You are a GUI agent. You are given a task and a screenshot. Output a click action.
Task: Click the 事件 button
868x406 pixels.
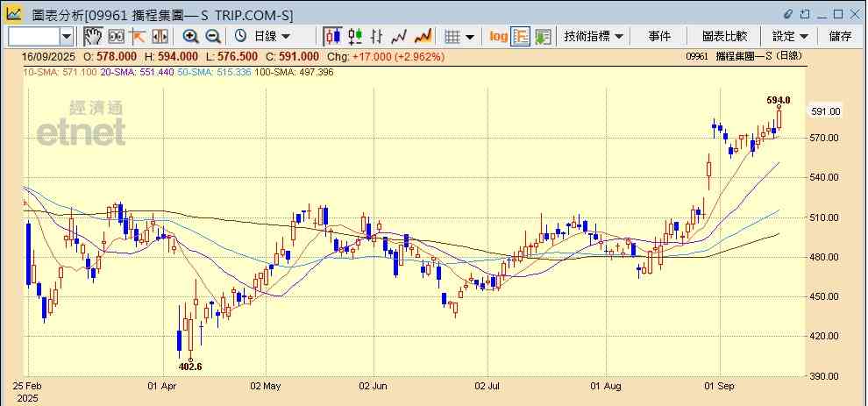point(659,37)
